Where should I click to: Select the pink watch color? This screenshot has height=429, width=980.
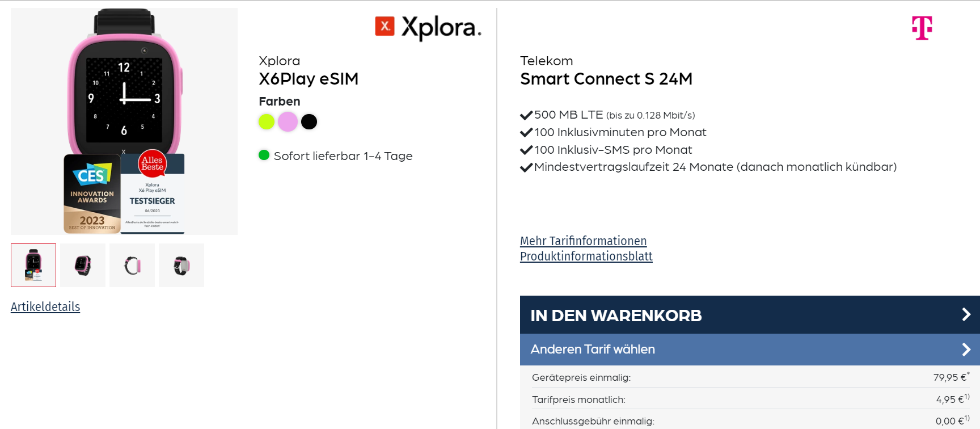coord(288,121)
